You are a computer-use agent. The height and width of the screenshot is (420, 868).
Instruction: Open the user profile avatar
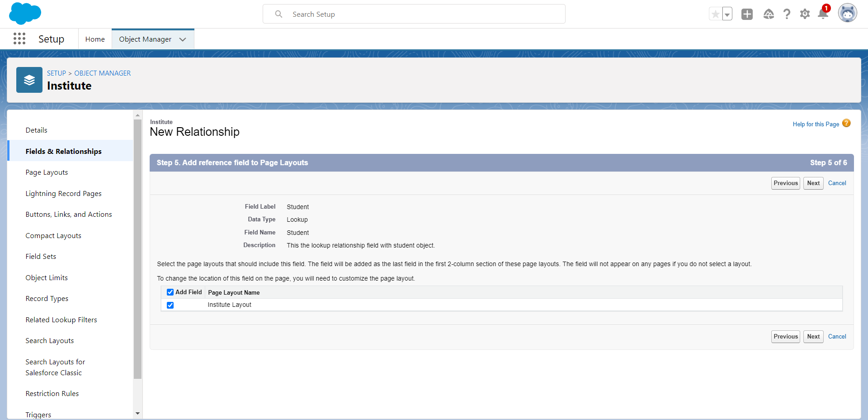coord(847,14)
